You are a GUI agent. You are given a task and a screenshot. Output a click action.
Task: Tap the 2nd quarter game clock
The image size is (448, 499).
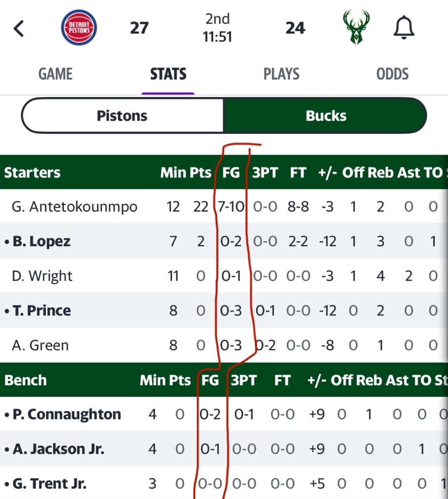(217, 28)
